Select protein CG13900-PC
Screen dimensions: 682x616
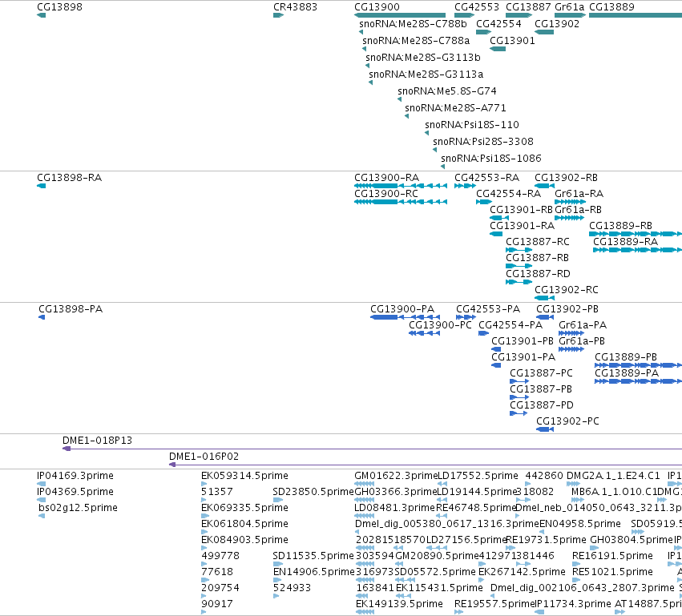pos(440,325)
